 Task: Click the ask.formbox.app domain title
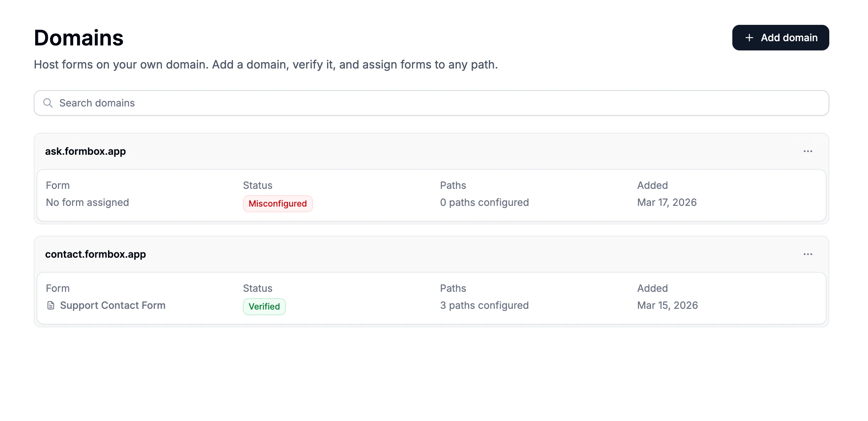pos(85,151)
